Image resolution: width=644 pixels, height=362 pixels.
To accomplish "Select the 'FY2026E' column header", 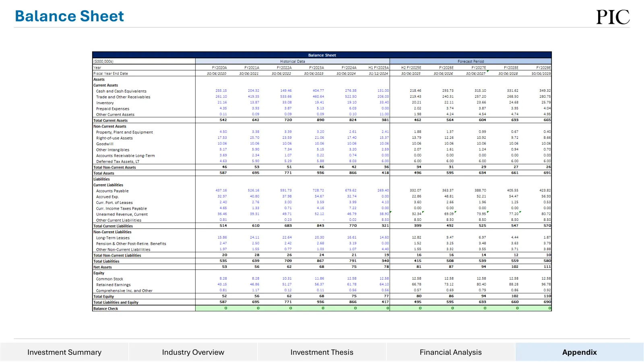I will pyautogui.click(x=446, y=68).
